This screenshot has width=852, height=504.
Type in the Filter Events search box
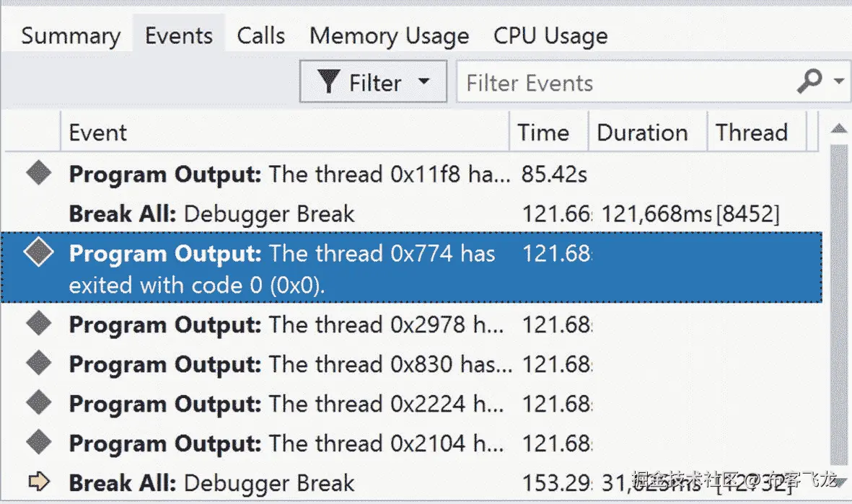click(620, 83)
